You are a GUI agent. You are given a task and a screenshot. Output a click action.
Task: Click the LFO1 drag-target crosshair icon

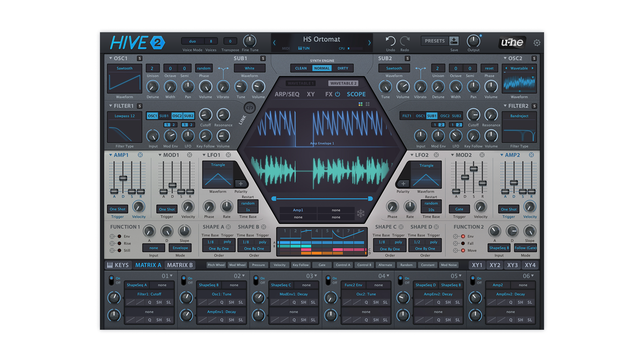point(228,155)
